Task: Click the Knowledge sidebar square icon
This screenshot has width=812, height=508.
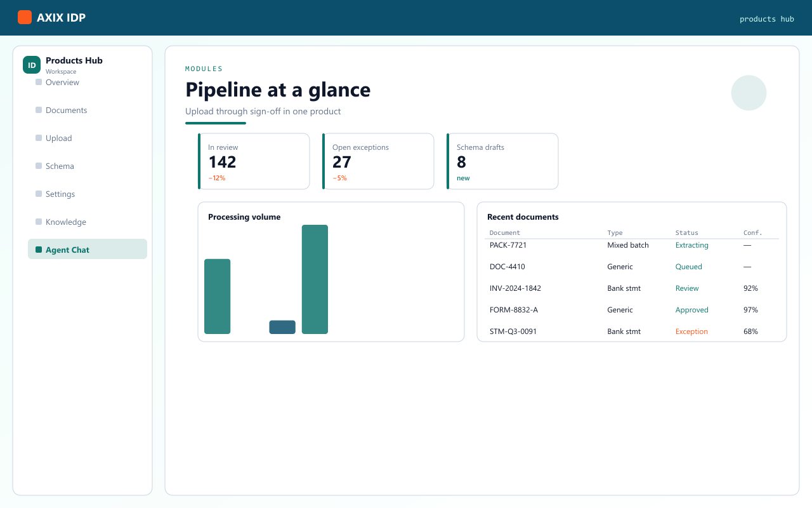Action: [39, 222]
